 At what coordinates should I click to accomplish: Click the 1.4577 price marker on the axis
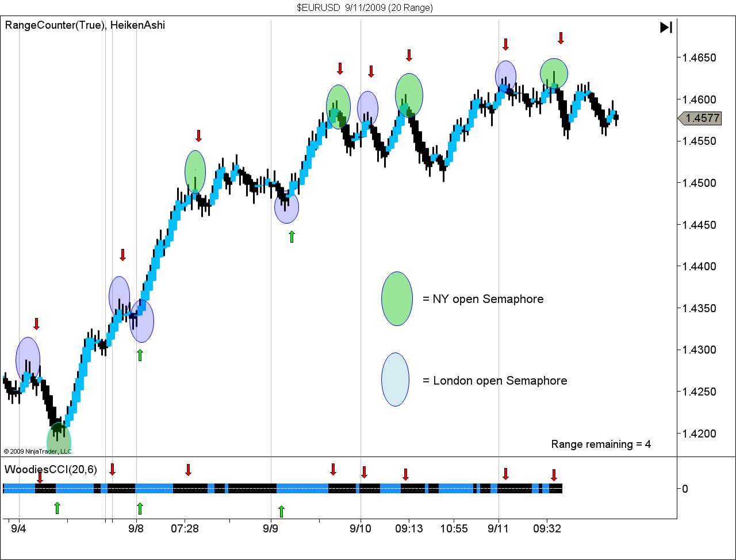(701, 117)
